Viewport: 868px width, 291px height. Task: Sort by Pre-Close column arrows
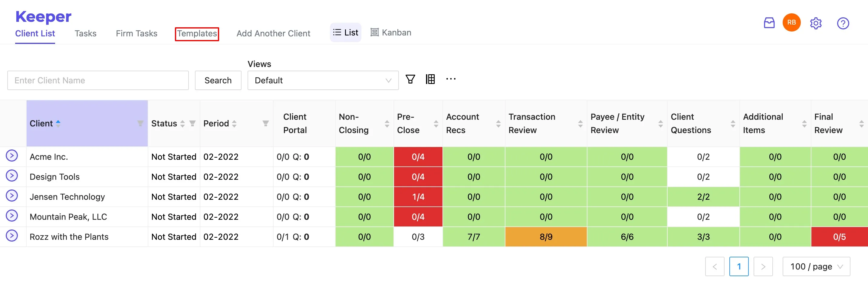[x=436, y=124]
